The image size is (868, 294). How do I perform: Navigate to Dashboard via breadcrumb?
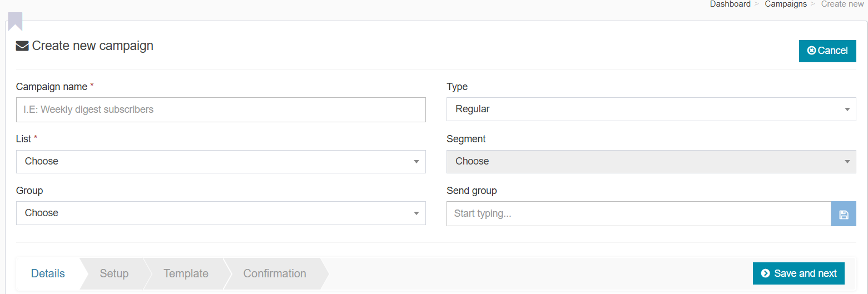click(x=730, y=4)
